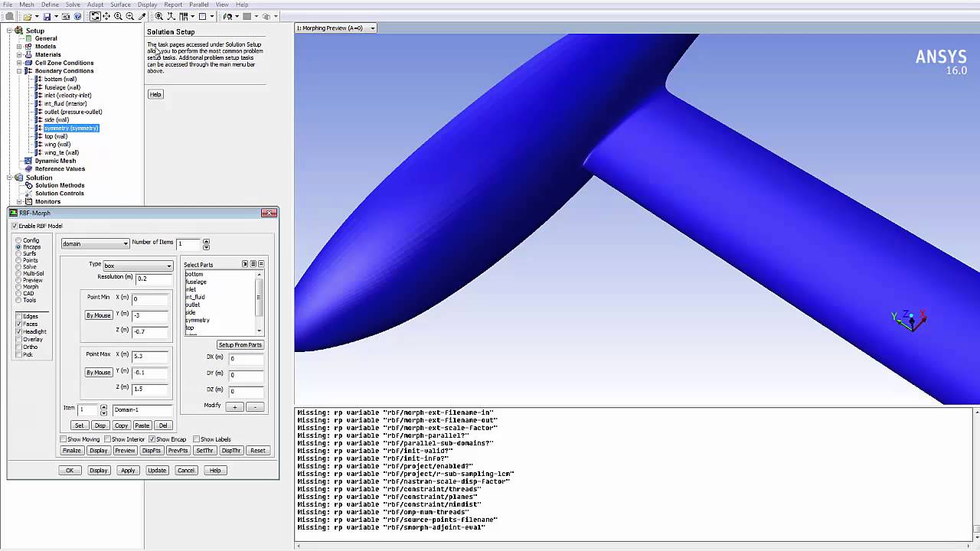Screen dimensions: 980x551
Task: Click the Setup From Parts button
Action: [240, 345]
